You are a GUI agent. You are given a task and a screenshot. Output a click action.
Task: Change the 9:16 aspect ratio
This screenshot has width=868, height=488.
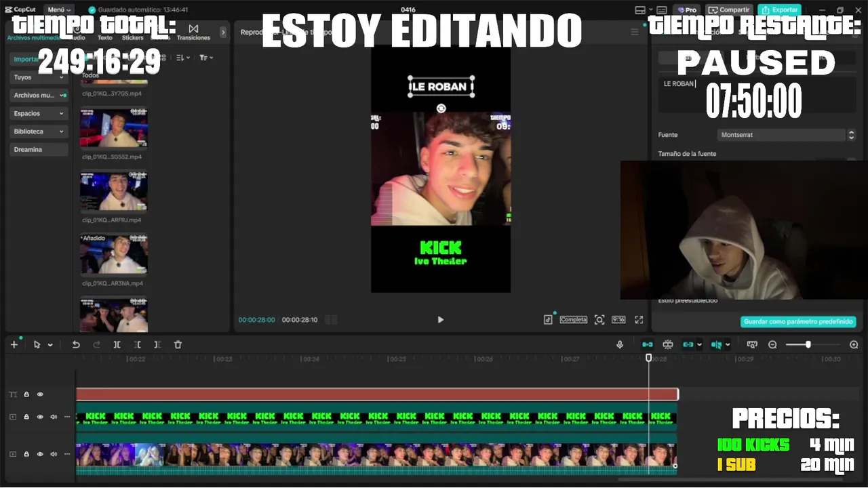click(x=618, y=319)
